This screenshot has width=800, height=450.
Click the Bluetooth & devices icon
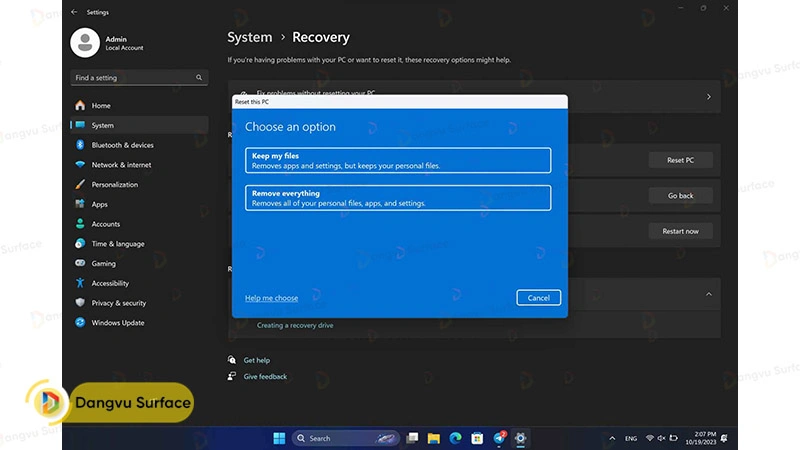coord(80,145)
